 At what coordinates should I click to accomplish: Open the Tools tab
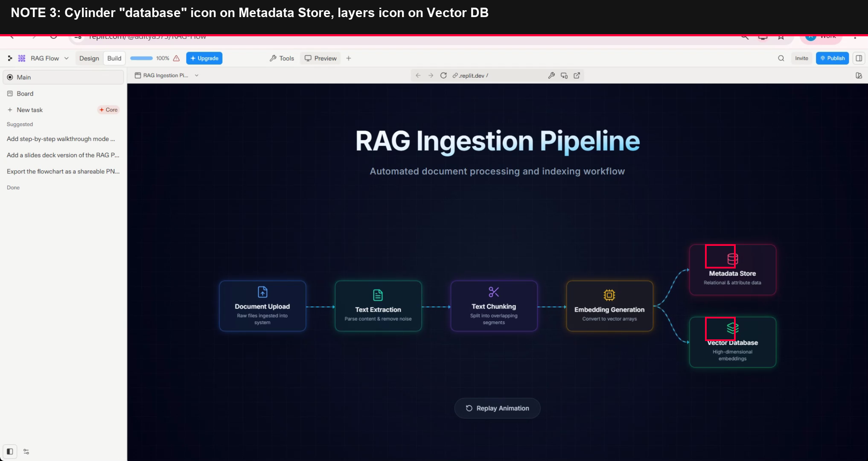(282, 58)
